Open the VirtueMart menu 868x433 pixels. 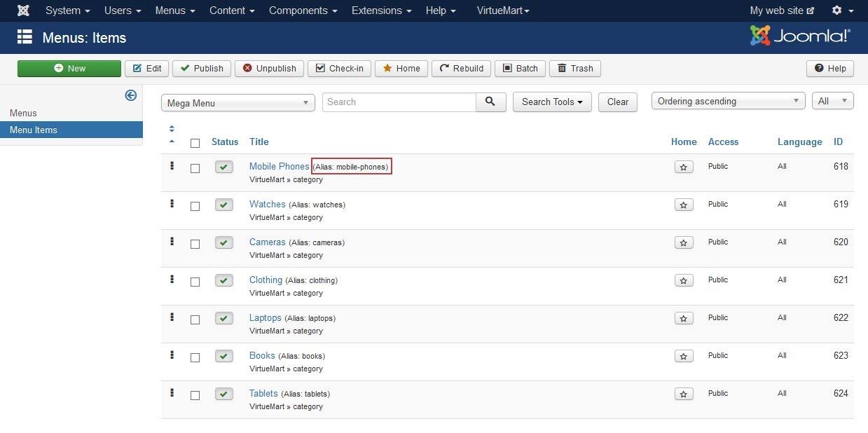click(503, 11)
